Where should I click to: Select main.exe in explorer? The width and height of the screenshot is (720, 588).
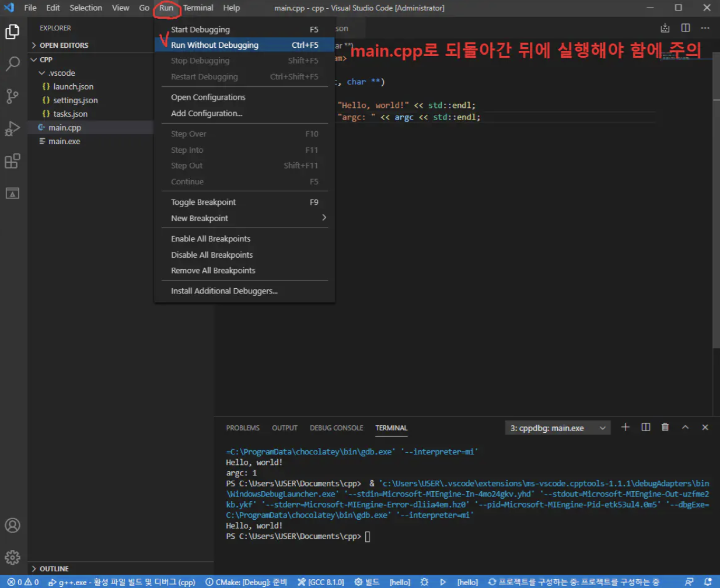pos(90,141)
